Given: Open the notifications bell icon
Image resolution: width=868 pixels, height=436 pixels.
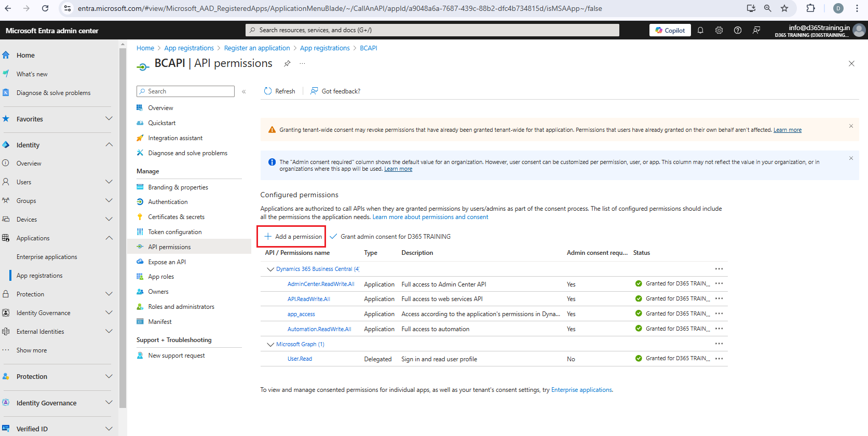Looking at the screenshot, I should pos(700,30).
